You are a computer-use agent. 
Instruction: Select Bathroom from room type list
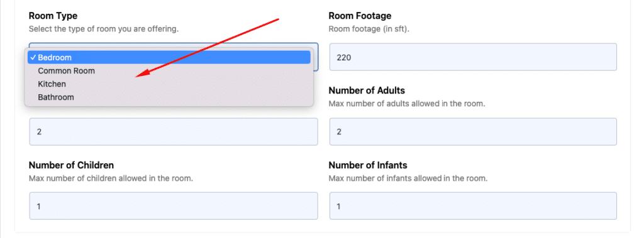(x=169, y=97)
